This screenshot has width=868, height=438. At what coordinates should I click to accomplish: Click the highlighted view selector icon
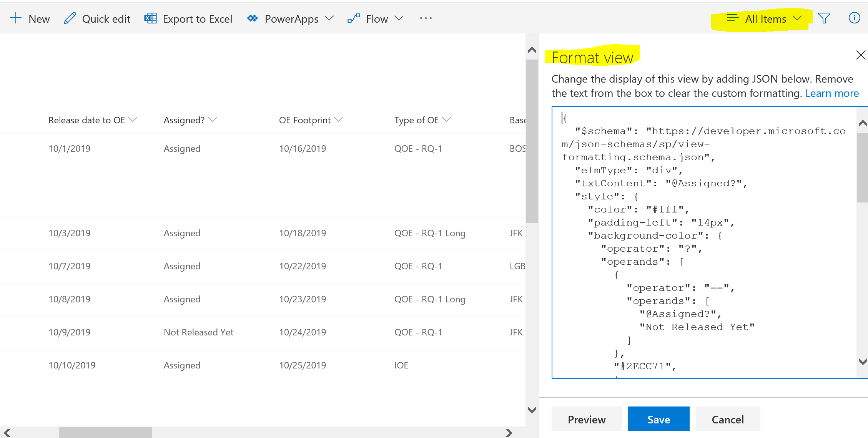732,18
